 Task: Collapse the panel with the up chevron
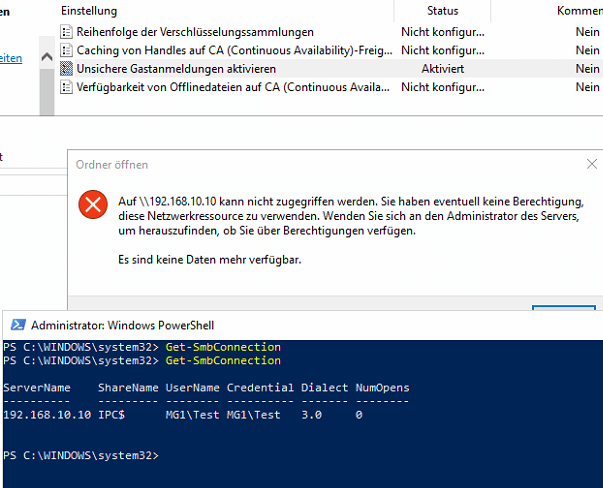(46, 58)
